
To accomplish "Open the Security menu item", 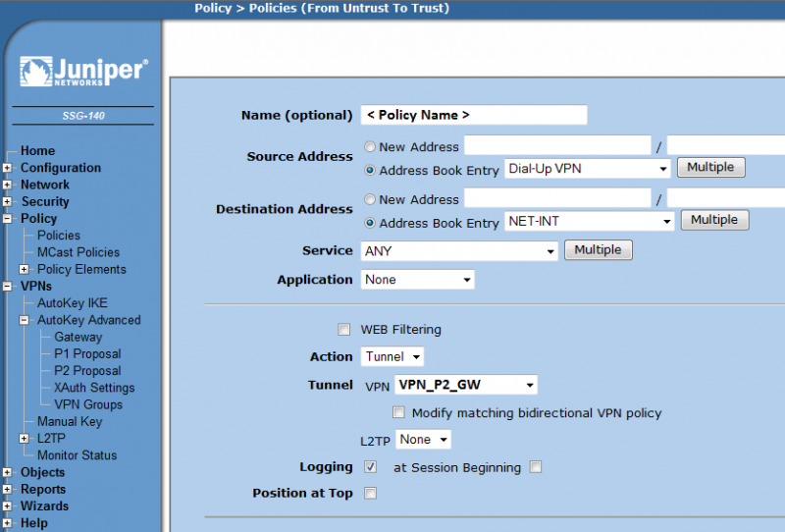I will click(45, 202).
